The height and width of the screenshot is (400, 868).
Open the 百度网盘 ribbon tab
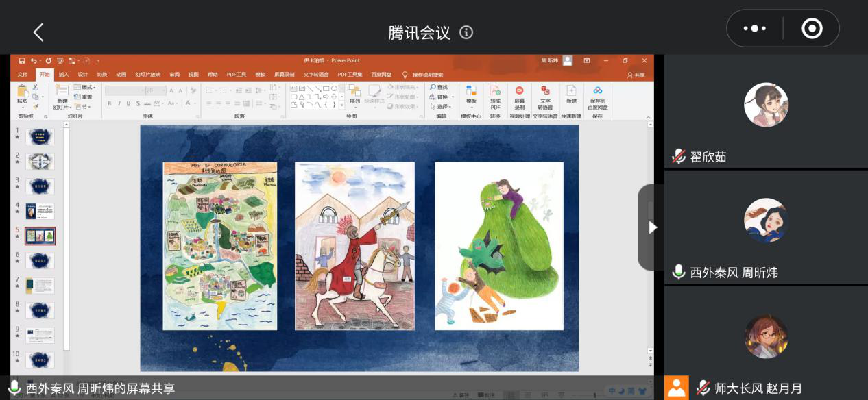(x=381, y=75)
